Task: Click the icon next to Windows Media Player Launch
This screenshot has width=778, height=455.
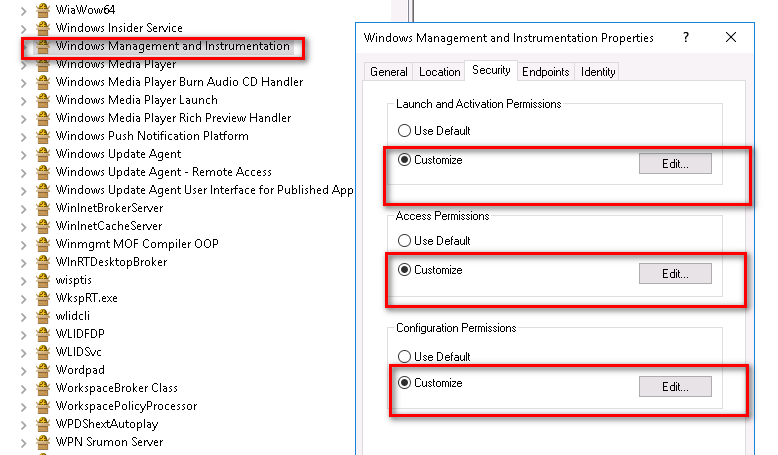Action: coord(43,100)
